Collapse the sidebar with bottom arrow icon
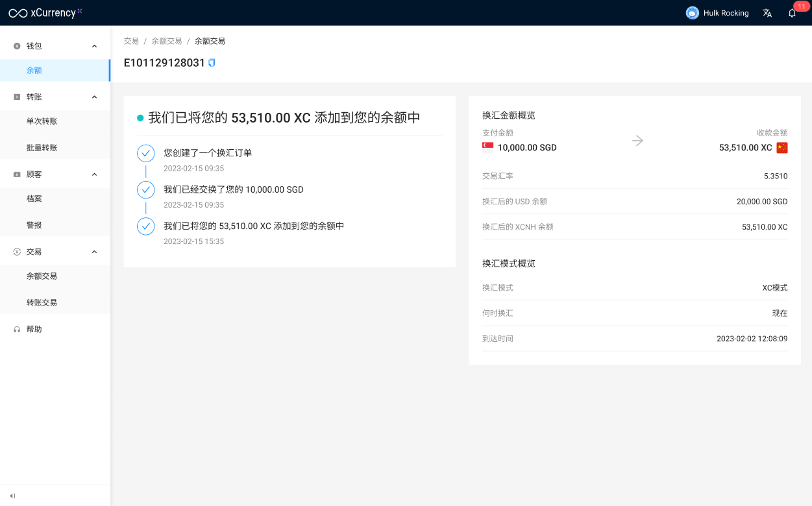The width and height of the screenshot is (812, 506). point(12,496)
